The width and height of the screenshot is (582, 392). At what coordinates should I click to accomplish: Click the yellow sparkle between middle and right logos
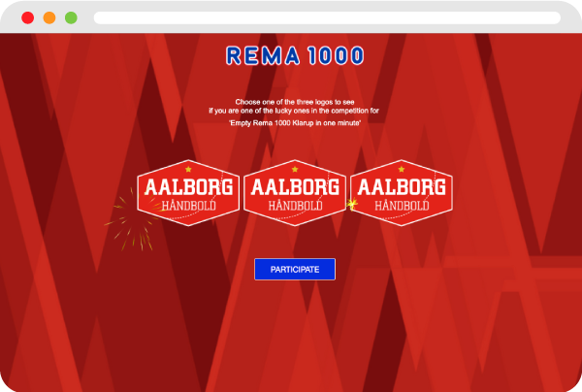(x=352, y=203)
